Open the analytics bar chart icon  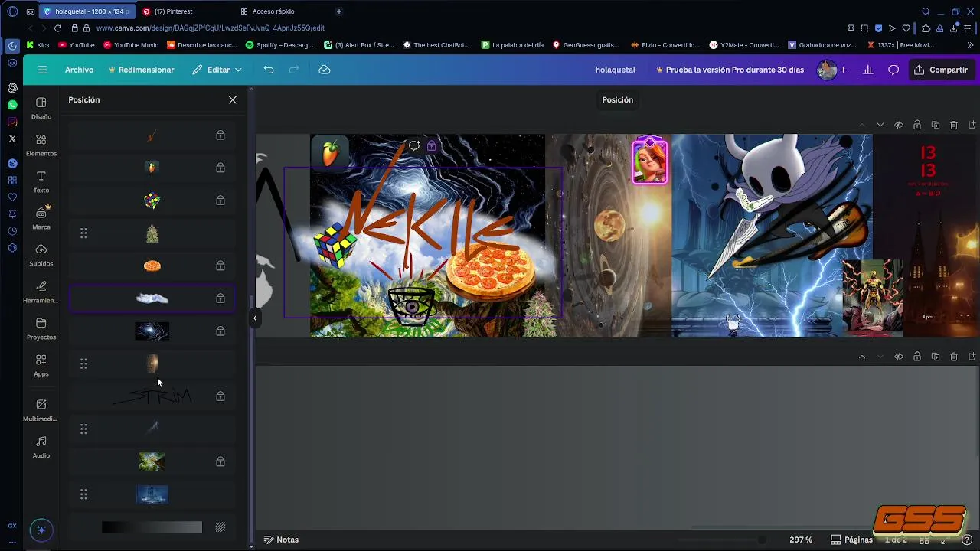[x=868, y=70]
